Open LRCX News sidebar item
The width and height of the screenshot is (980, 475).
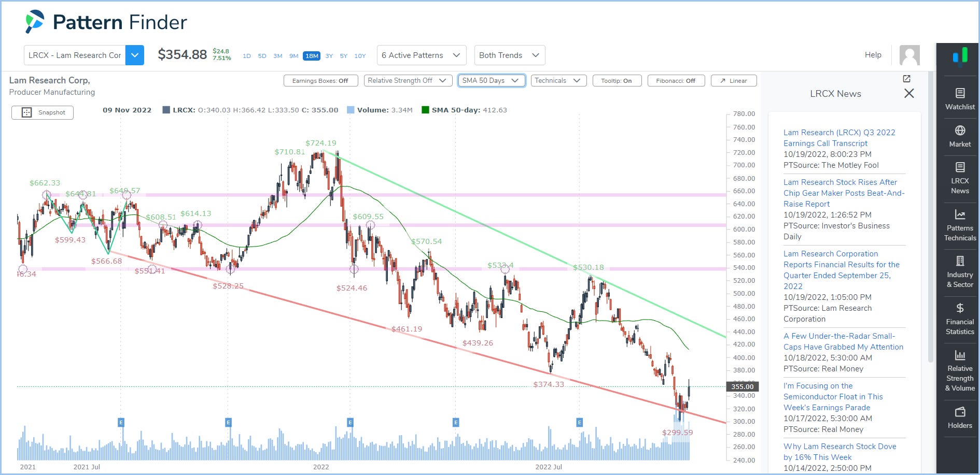pyautogui.click(x=960, y=178)
